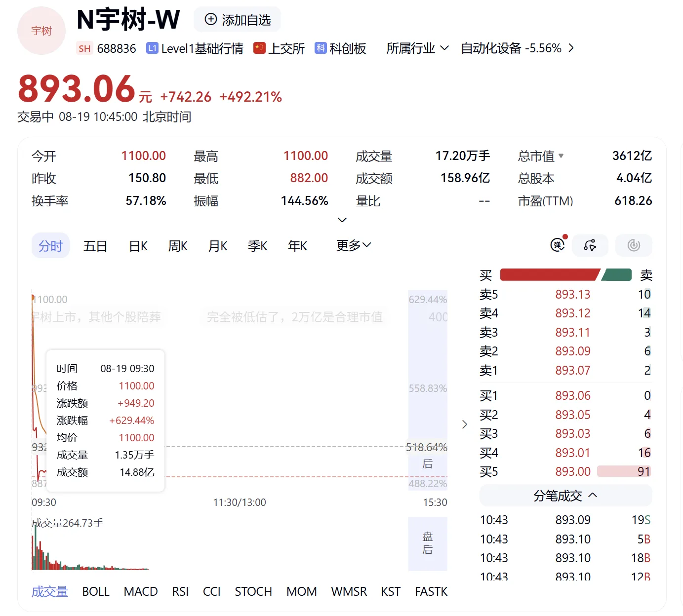Screen dimensions: 683x616
Task: Click the red buy portion of ratio bar
Action: click(549, 274)
